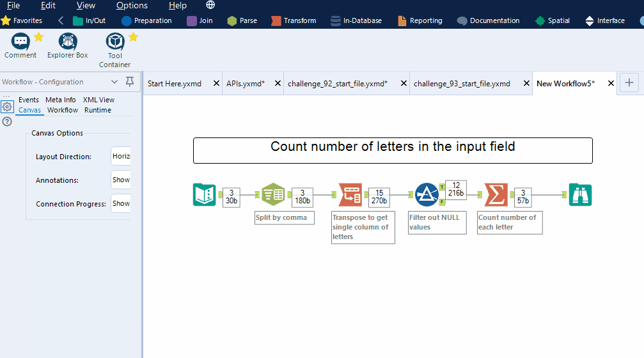Click the 'Count number of each letter' annotation

510,222
